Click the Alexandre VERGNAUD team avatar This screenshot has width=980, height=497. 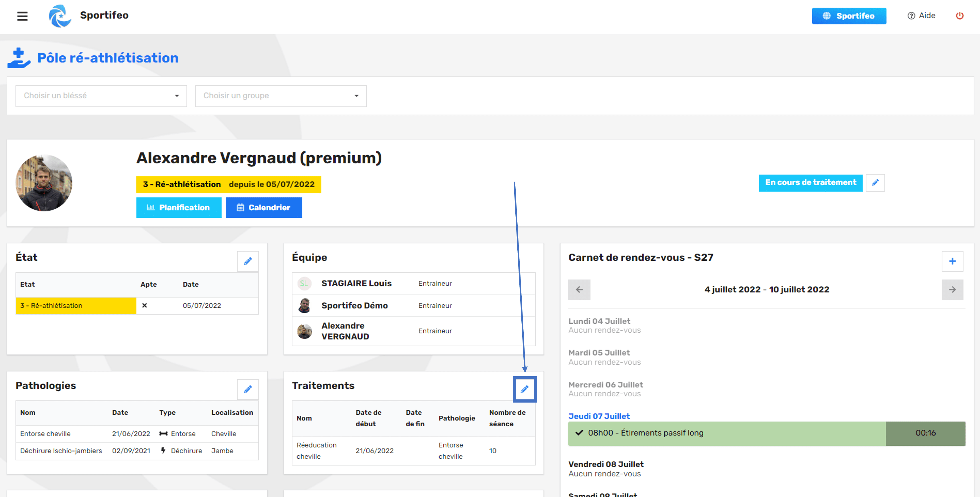(304, 331)
